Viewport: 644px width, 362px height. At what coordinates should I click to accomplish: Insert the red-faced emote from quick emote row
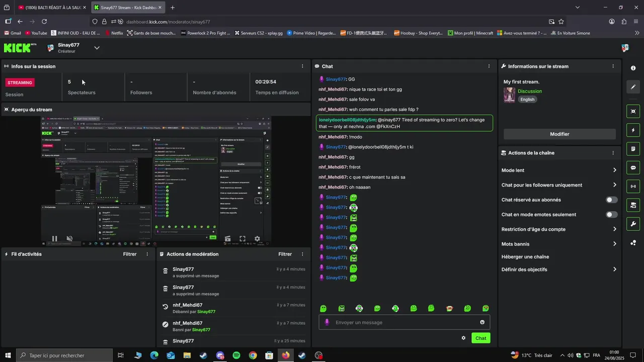(x=449, y=308)
